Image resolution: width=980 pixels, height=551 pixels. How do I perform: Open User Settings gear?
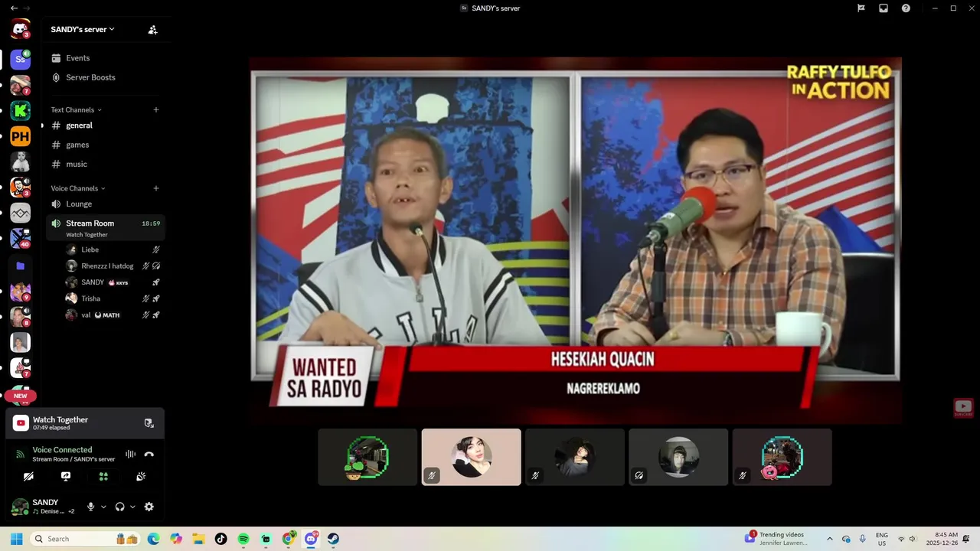pyautogui.click(x=149, y=507)
